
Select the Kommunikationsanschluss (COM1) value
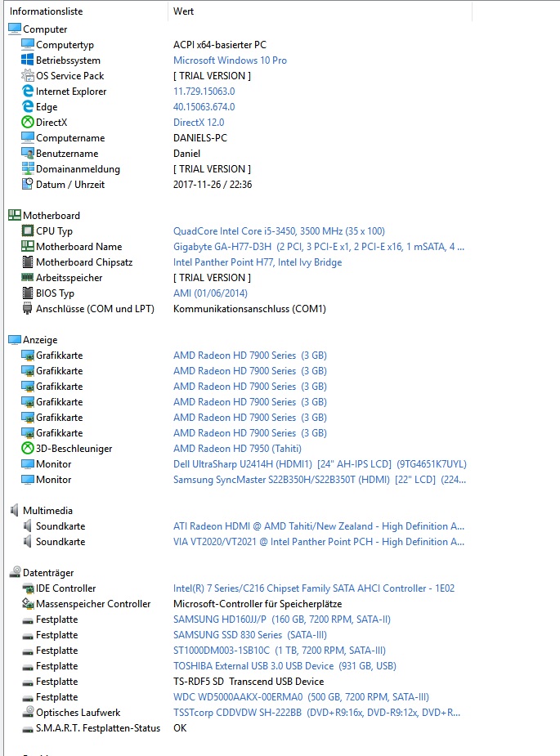tap(249, 309)
